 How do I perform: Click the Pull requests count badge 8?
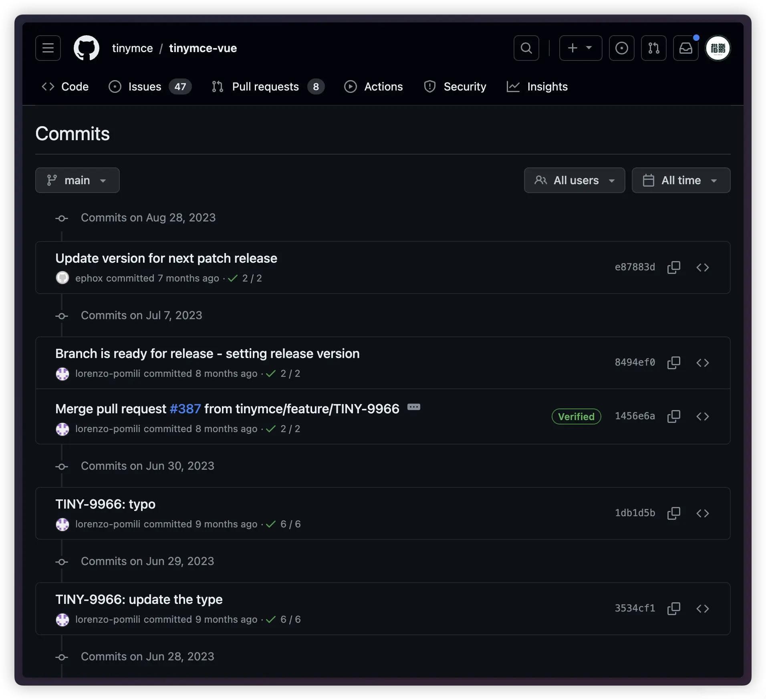316,86
